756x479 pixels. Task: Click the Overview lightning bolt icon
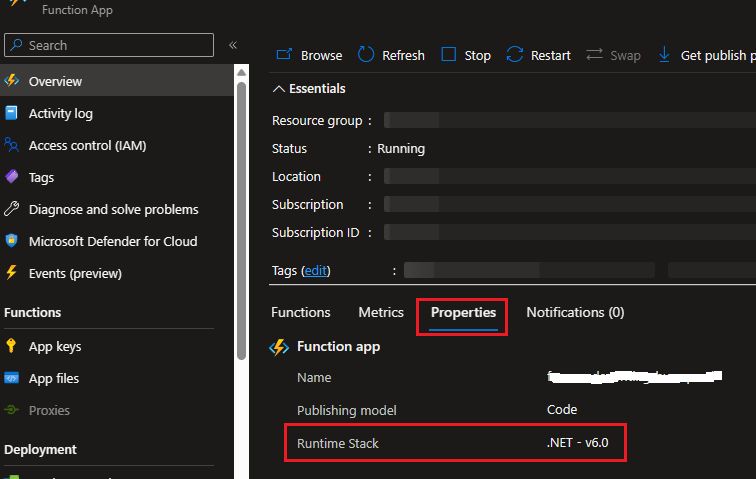click(12, 81)
